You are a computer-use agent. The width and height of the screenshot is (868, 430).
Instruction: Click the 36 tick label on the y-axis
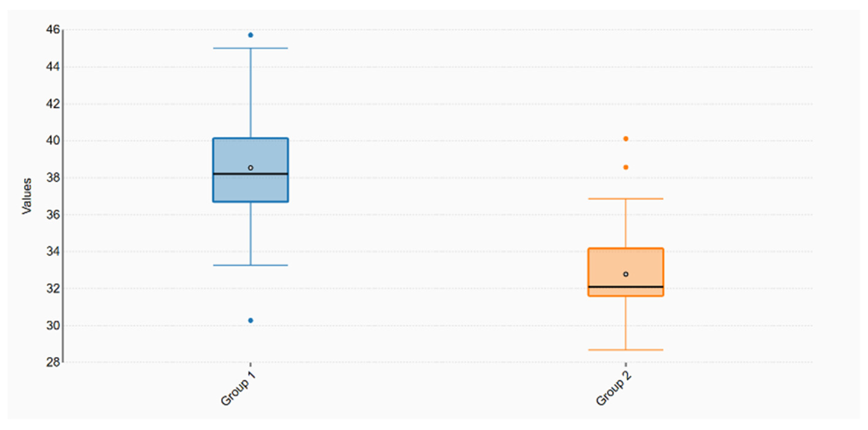tap(53, 214)
